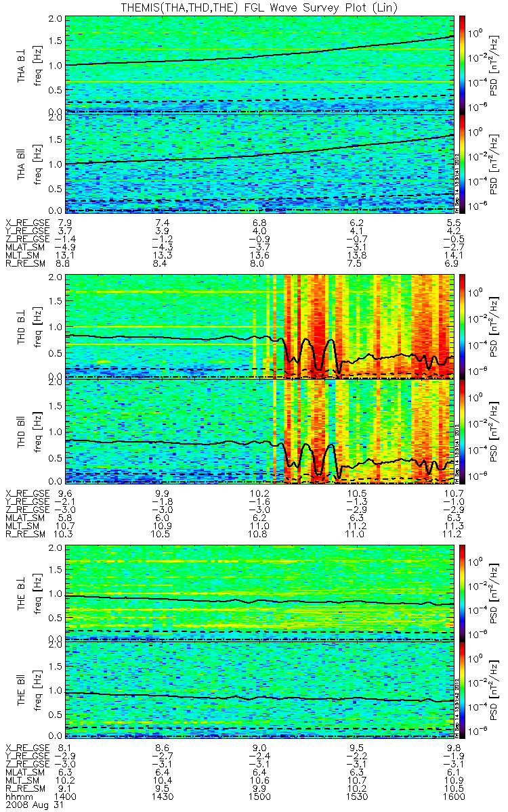Click the THD MLAT_SM value 5.8
Viewport: 508px width, 812px height.
[66, 518]
